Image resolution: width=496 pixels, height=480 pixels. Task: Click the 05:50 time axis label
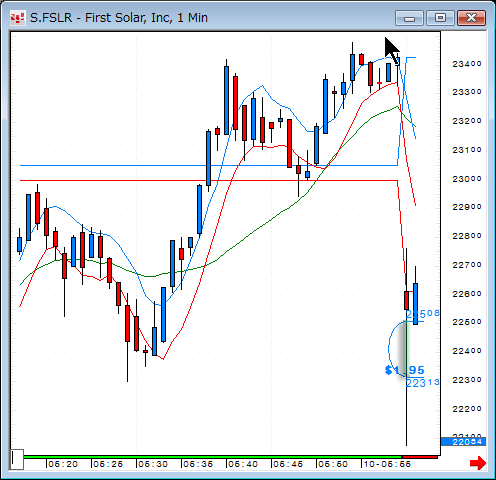333,464
